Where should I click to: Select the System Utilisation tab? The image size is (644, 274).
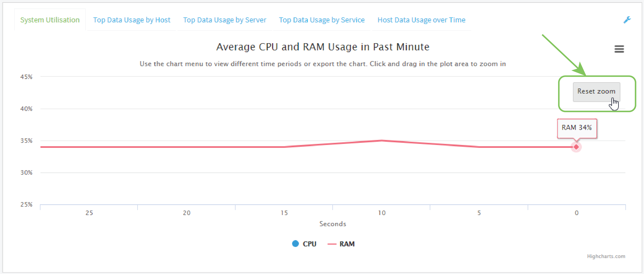coord(50,20)
